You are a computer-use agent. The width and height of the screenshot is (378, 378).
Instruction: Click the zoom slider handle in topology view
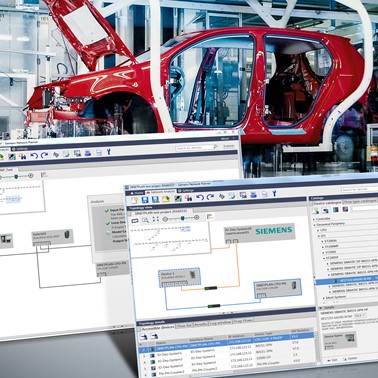(182, 218)
